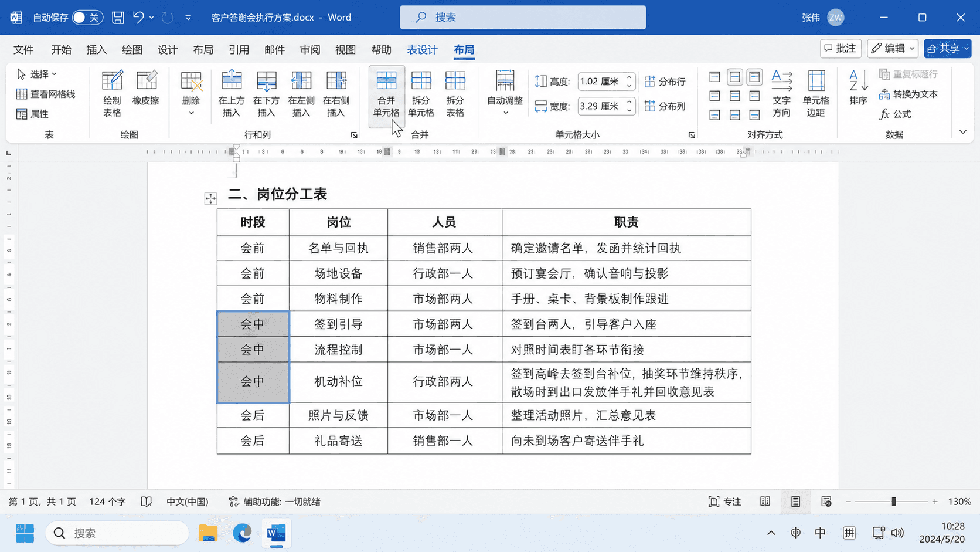Image resolution: width=980 pixels, height=552 pixels.
Task: Click the table move handle icon
Action: [x=210, y=198]
